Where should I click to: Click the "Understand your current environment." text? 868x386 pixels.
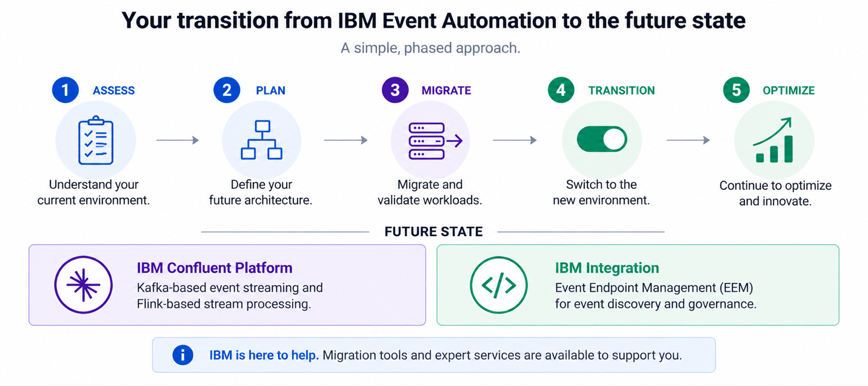(93, 192)
